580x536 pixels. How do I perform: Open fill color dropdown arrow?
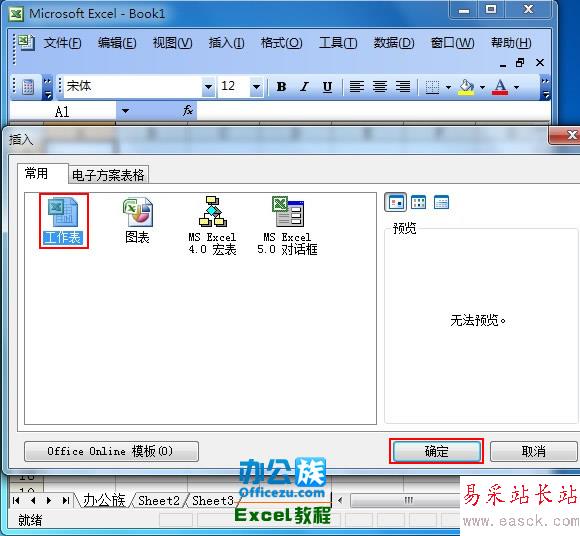(x=482, y=88)
